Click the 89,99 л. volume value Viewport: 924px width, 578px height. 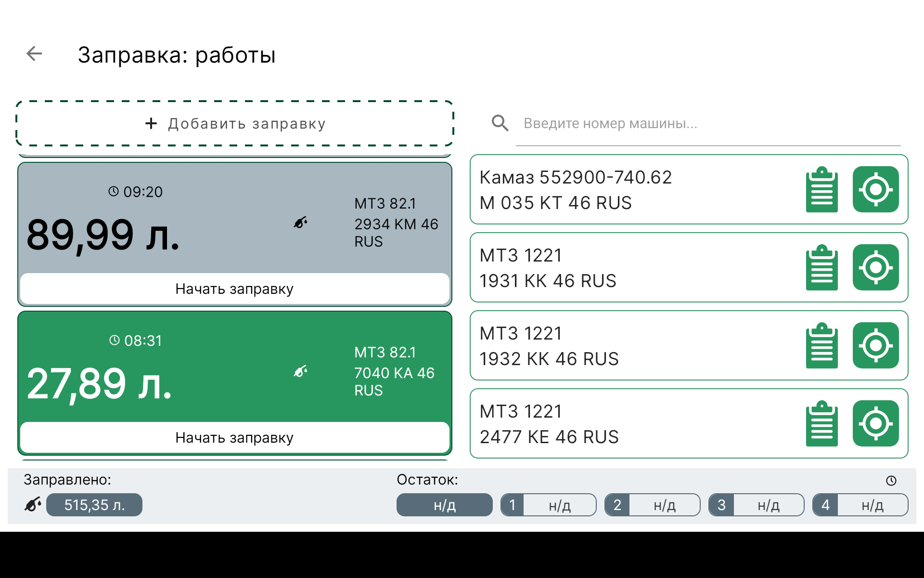point(103,235)
